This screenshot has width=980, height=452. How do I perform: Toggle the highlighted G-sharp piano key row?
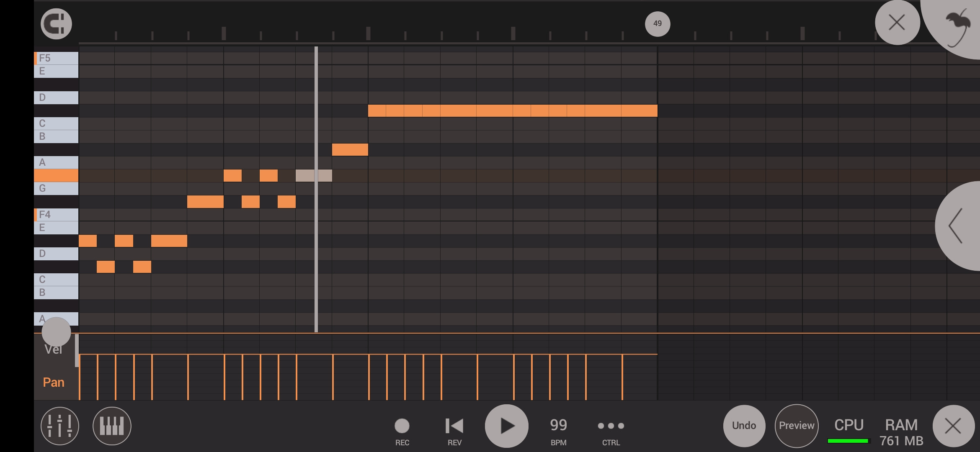click(56, 176)
